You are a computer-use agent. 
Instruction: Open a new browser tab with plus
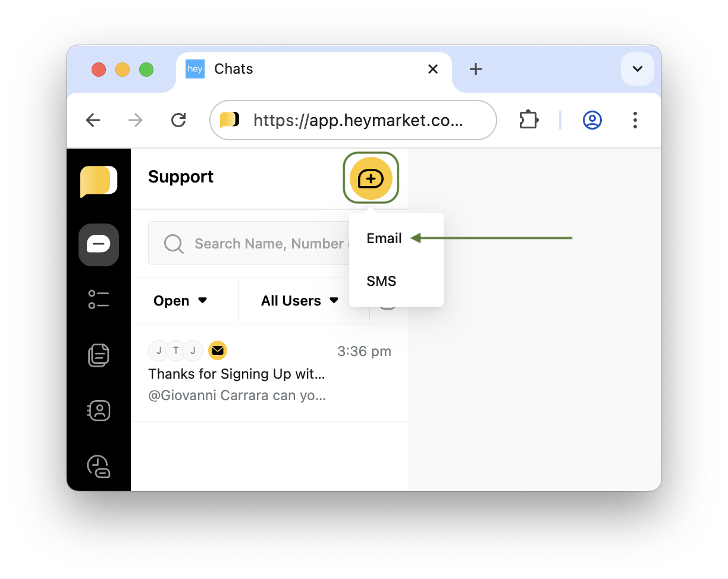pyautogui.click(x=475, y=70)
